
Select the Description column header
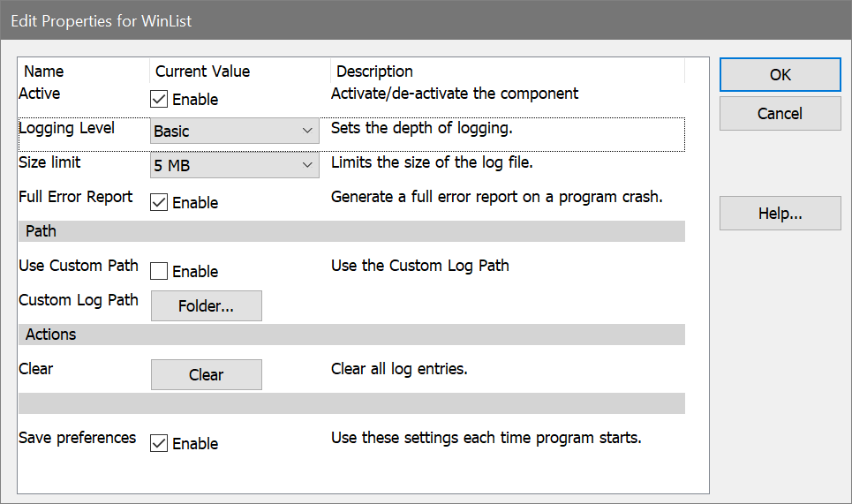point(375,71)
